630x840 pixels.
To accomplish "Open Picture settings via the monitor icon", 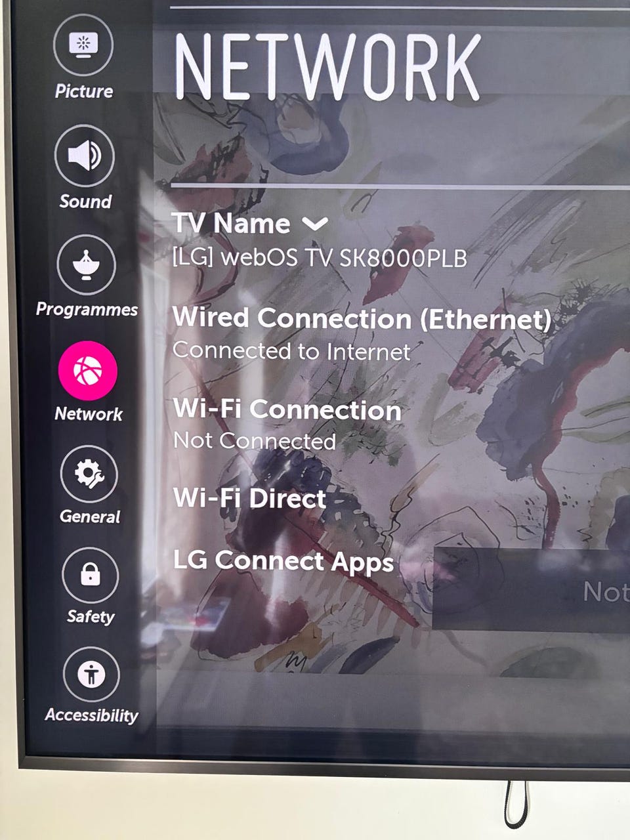I will click(x=83, y=45).
